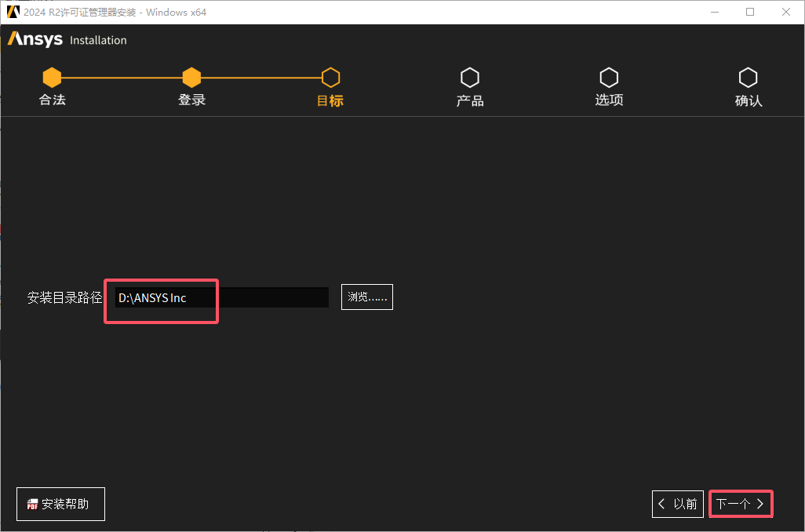Click the 确认 step label
The image size is (805, 532).
click(749, 100)
